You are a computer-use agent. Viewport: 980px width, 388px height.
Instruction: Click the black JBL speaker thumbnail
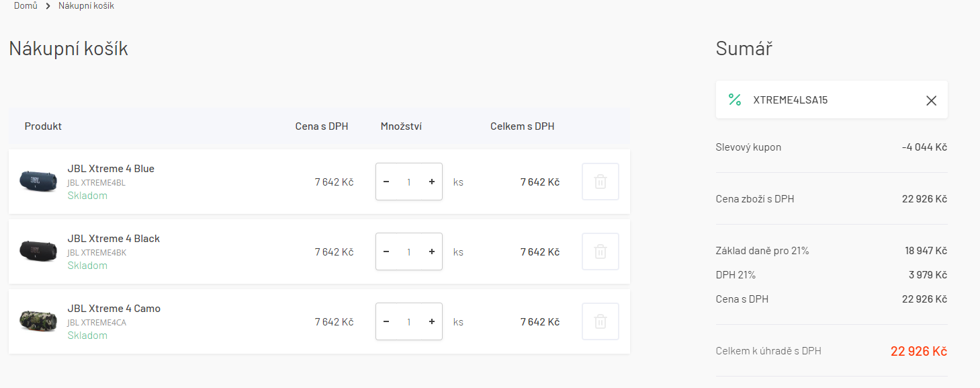pos(38,251)
